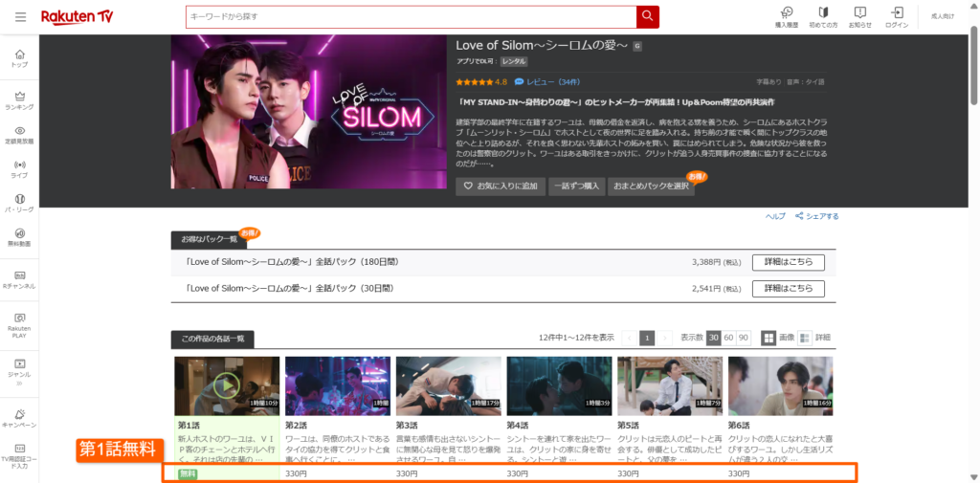Viewport: 980px width, 483px height.
Task: Set display count to 90
Action: pyautogui.click(x=743, y=338)
